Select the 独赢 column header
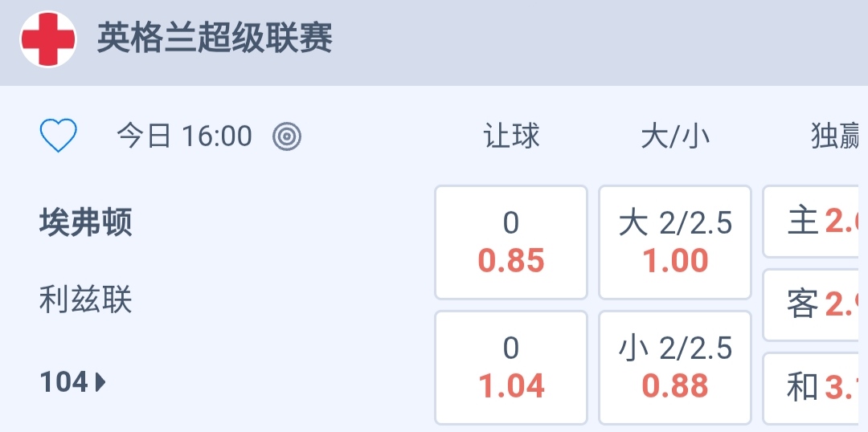868x432 pixels. point(836,137)
